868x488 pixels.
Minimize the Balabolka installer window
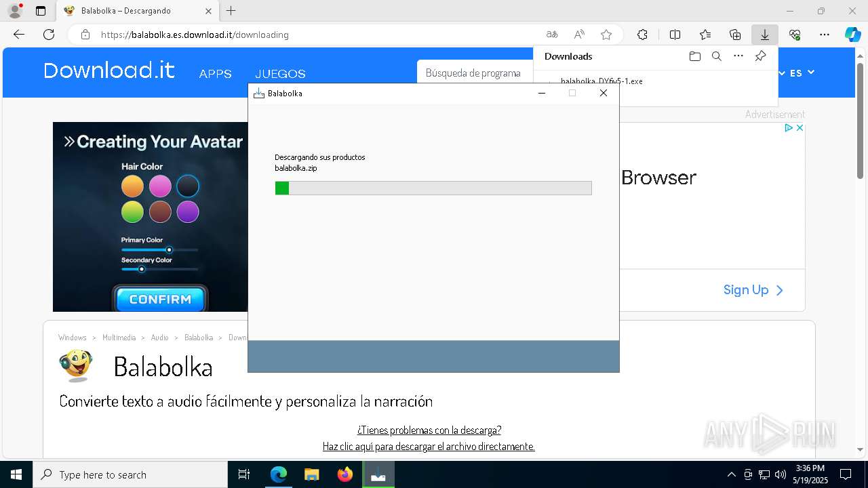click(542, 93)
